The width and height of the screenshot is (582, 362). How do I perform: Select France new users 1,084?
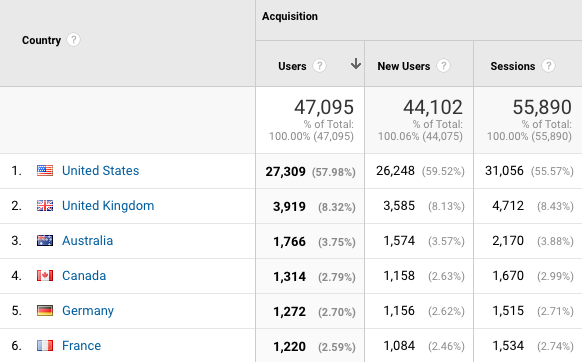pyautogui.click(x=399, y=346)
